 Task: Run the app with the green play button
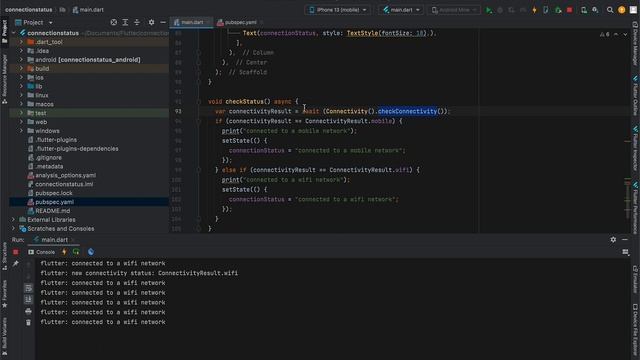(489, 10)
